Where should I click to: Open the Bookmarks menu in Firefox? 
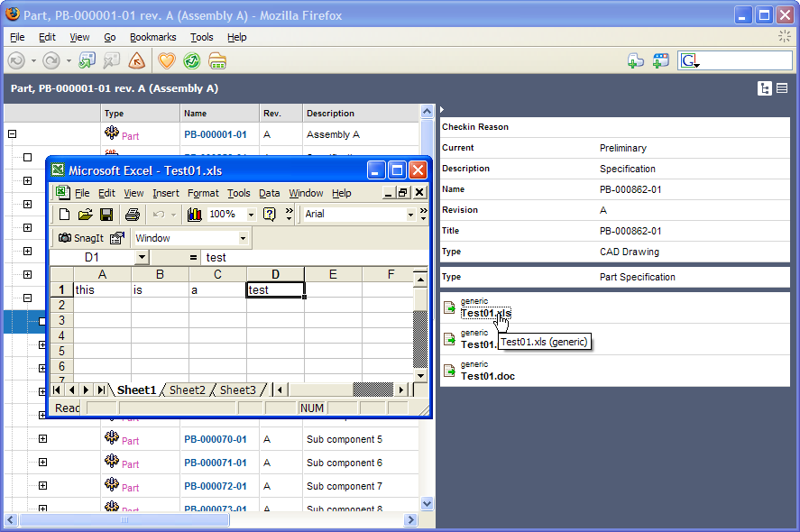click(x=153, y=37)
